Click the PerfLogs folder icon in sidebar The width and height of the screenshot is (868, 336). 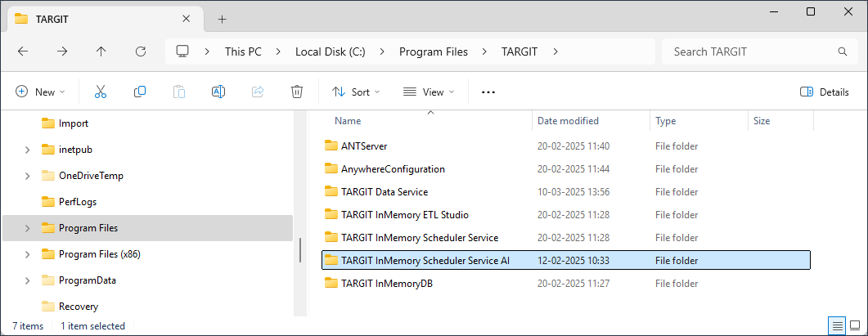point(49,201)
